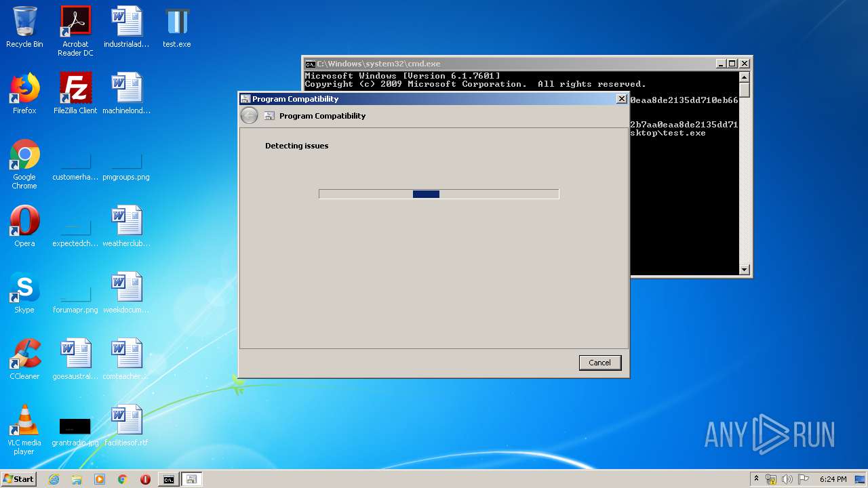Select the weekdocum Word document icon
The width and height of the screenshot is (868, 488).
point(126,293)
